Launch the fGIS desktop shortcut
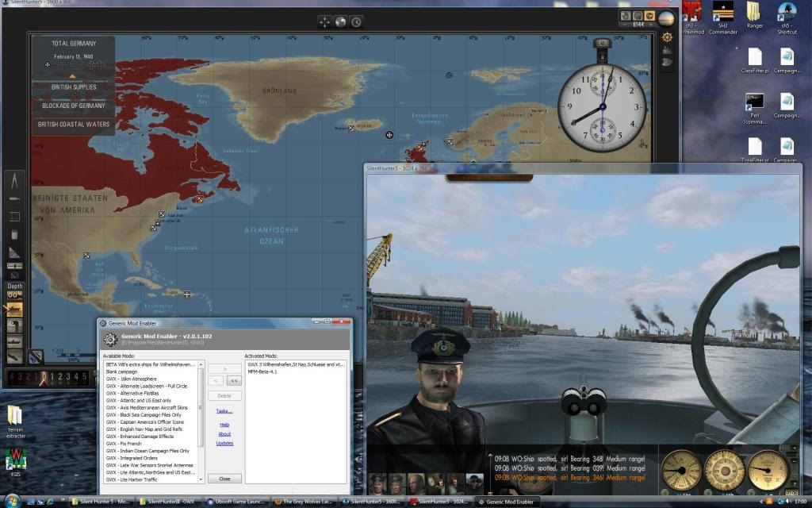The image size is (812, 508). pos(16,462)
